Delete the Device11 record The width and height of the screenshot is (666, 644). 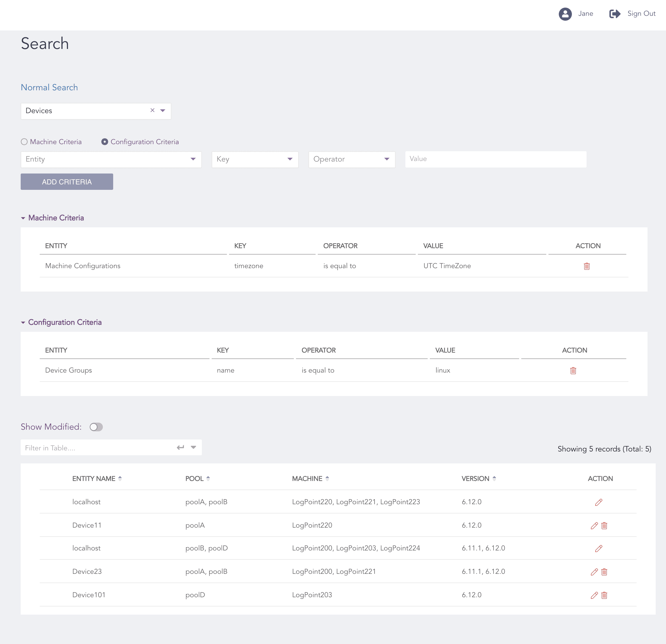click(x=604, y=525)
